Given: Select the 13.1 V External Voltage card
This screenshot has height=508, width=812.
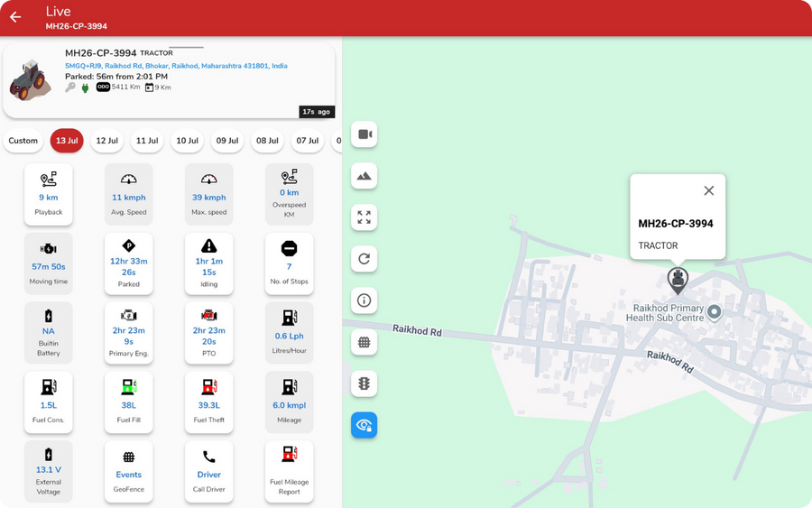Looking at the screenshot, I should coord(49,472).
